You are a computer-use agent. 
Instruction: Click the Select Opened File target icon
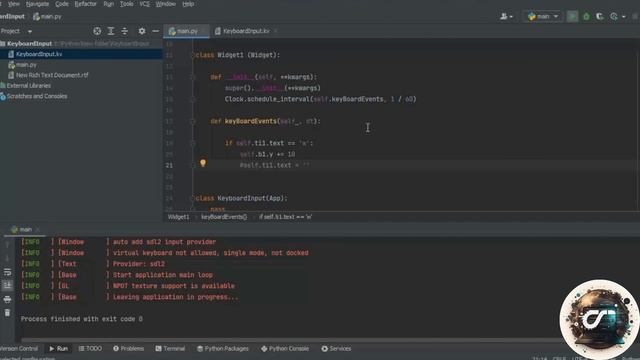97,31
